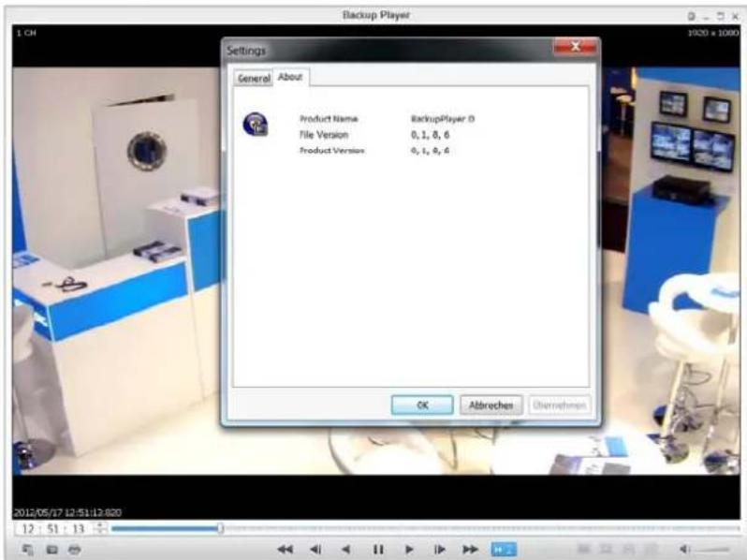Step one frame forward

[x=440, y=549]
